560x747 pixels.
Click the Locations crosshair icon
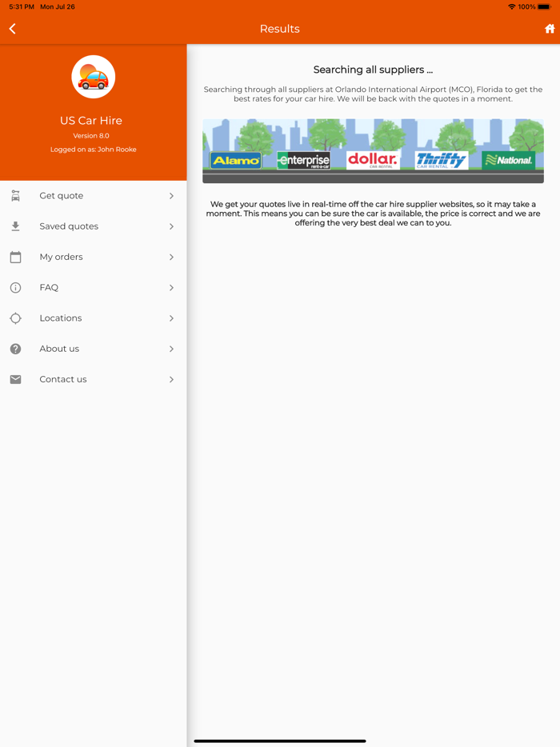[x=16, y=318]
